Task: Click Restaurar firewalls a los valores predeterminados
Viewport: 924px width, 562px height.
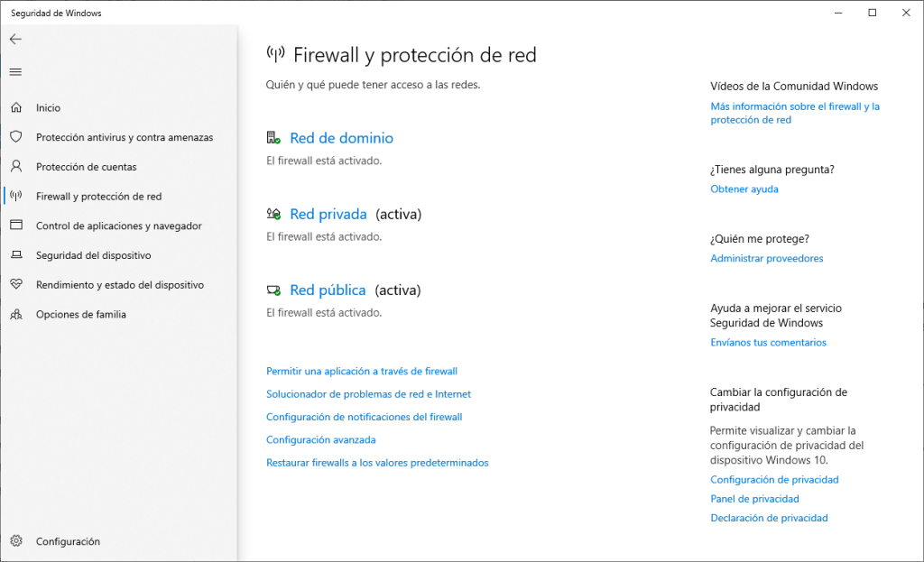Action: point(377,463)
